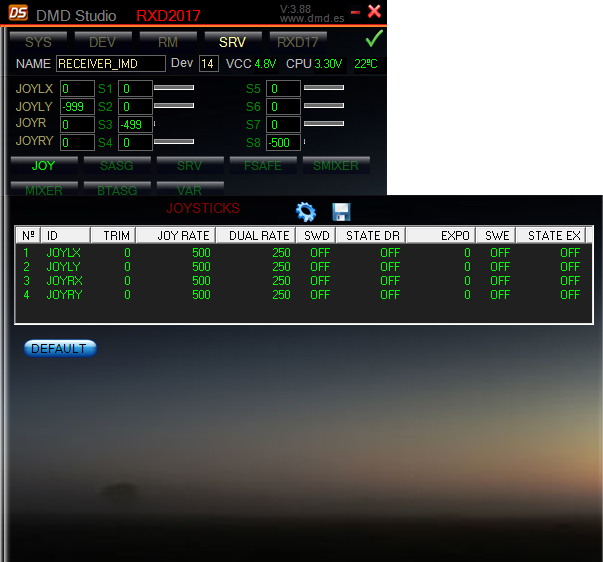
Task: Click the ID column header
Action: click(x=65, y=235)
